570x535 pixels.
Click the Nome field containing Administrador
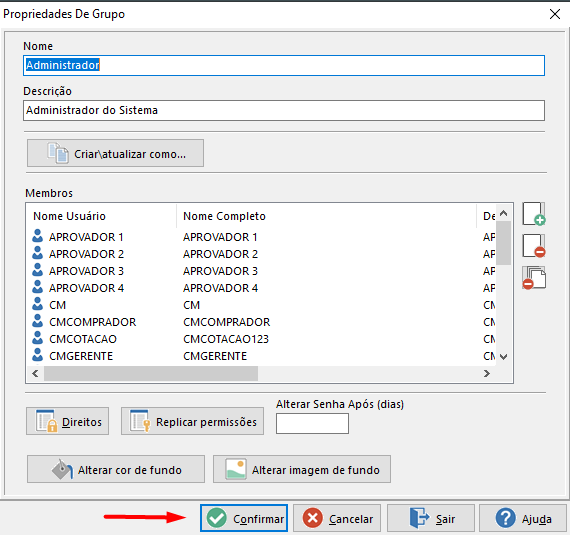click(x=284, y=65)
